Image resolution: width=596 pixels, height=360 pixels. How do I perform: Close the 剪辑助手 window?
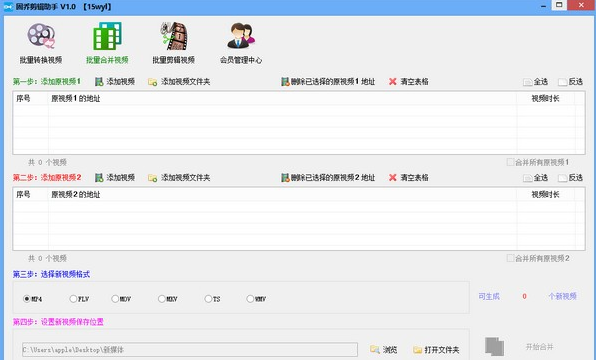tap(581, 5)
